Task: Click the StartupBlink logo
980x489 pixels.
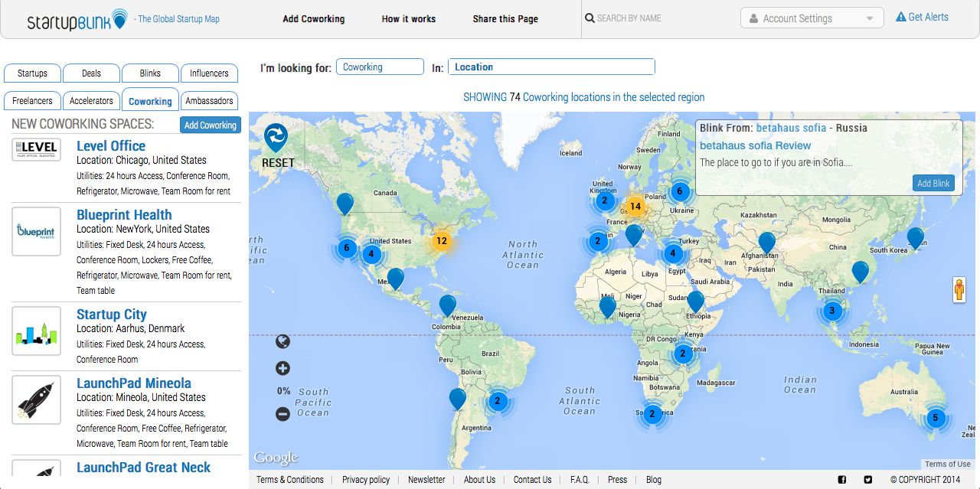Action: [77, 19]
